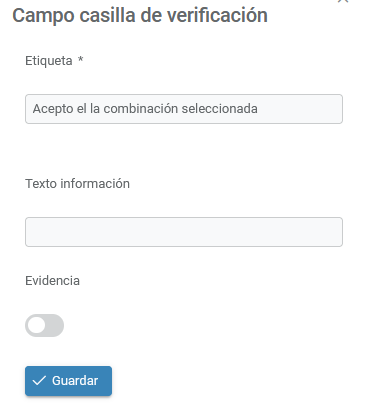Image resolution: width=368 pixels, height=414 pixels.
Task: Click the white knob of the Evidencia switch
Action: point(36,325)
